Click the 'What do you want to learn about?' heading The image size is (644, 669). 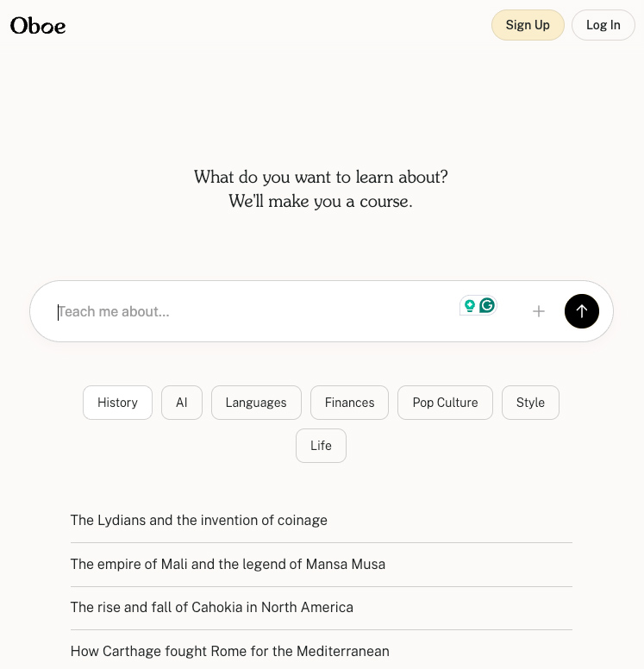click(x=321, y=177)
